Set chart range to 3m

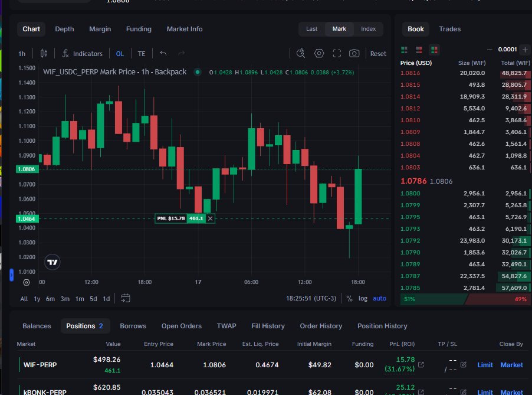click(65, 299)
